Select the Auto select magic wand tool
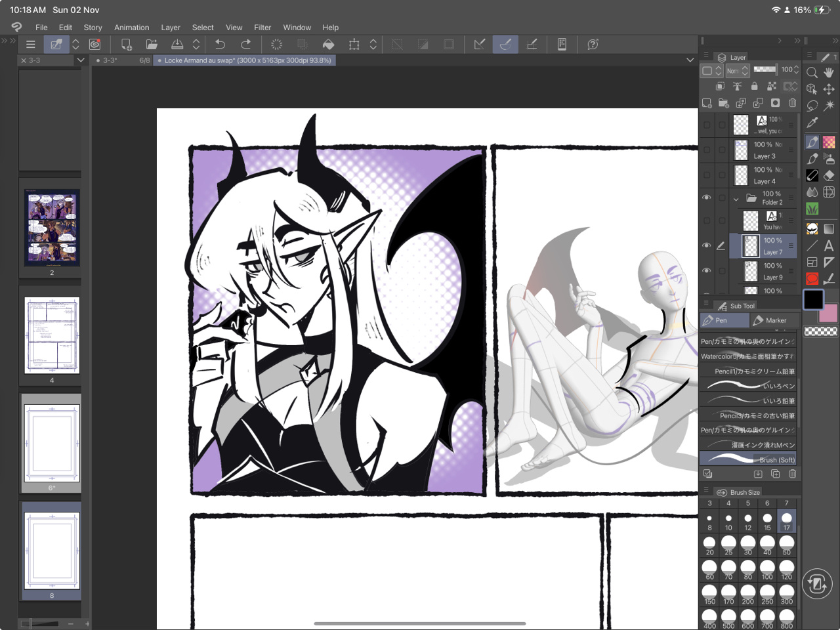Screen dimensions: 840x630 pos(829,106)
